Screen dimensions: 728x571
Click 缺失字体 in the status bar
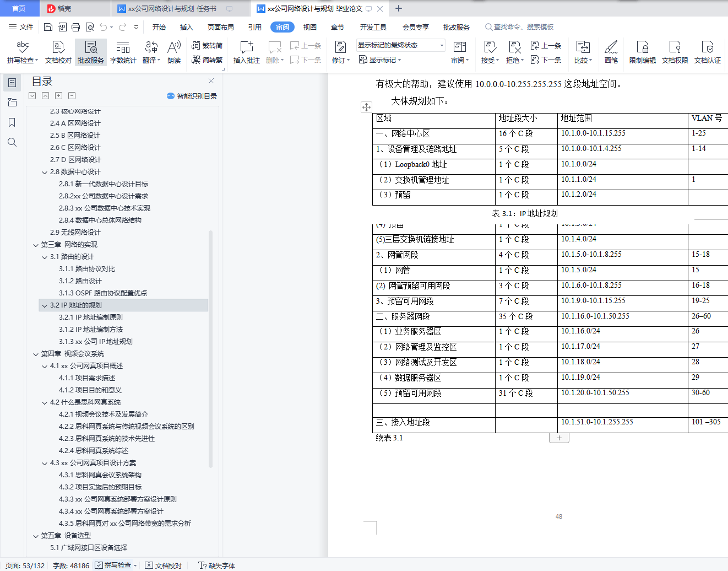click(217, 565)
